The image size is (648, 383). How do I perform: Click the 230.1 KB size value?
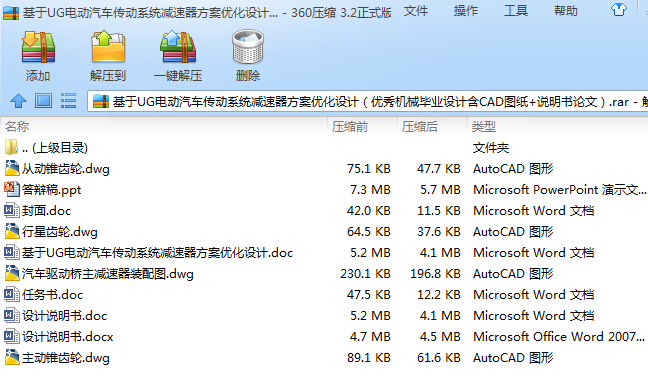coord(365,274)
